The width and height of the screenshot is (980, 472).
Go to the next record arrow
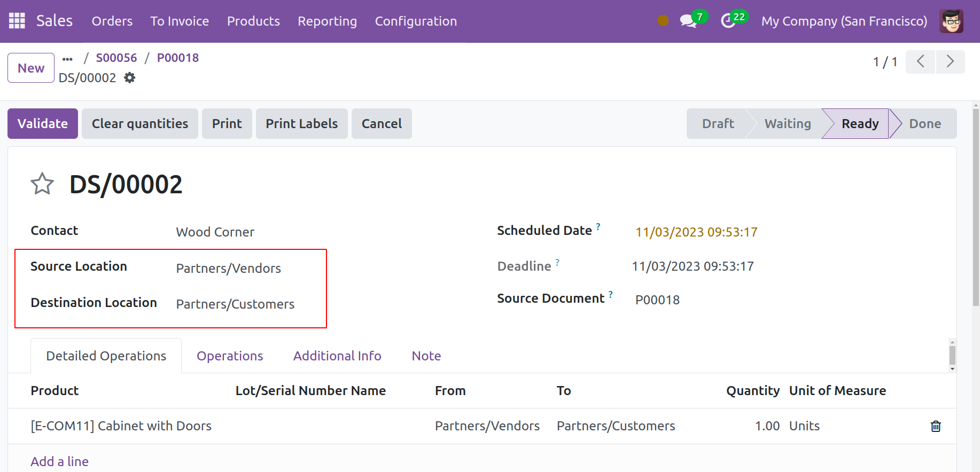click(x=950, y=61)
